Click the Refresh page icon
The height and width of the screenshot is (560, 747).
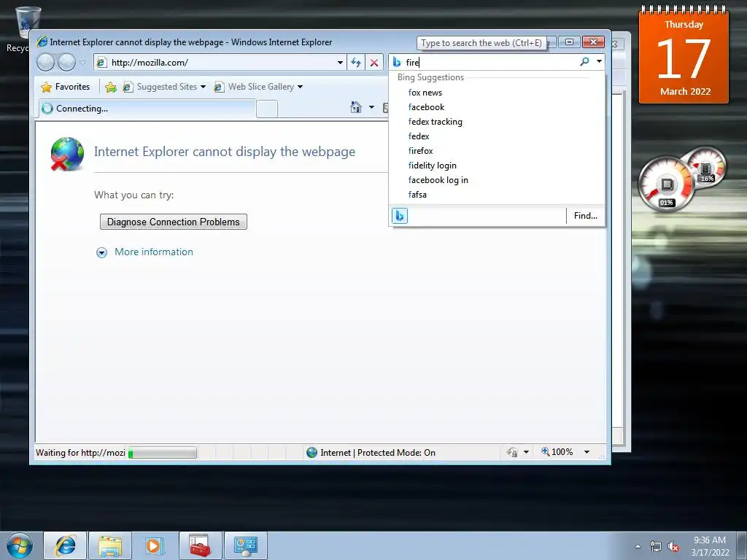click(x=356, y=63)
